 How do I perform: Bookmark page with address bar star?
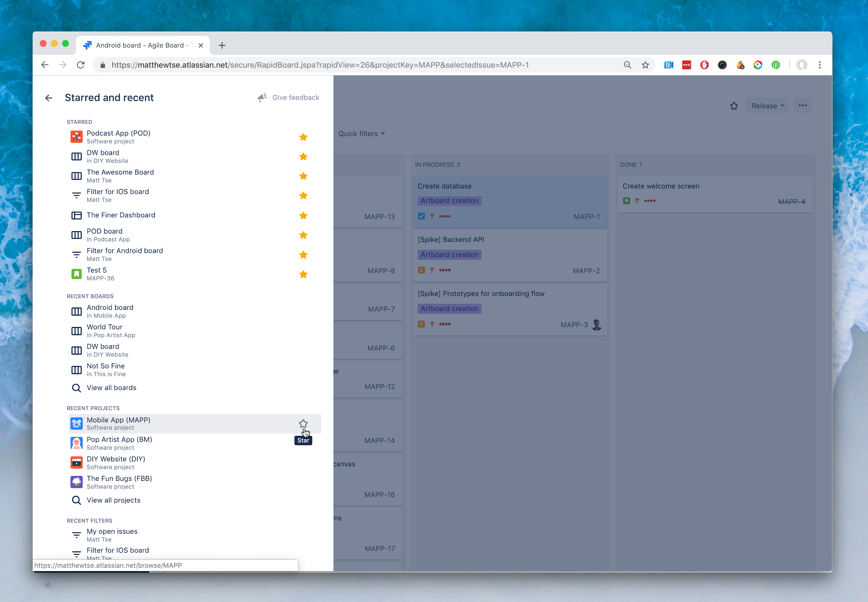[x=645, y=65]
